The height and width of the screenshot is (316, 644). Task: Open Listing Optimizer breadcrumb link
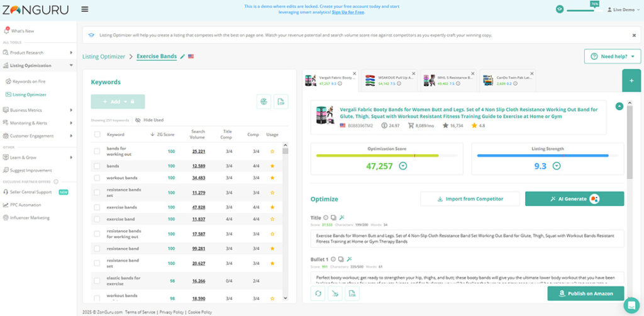click(x=104, y=56)
